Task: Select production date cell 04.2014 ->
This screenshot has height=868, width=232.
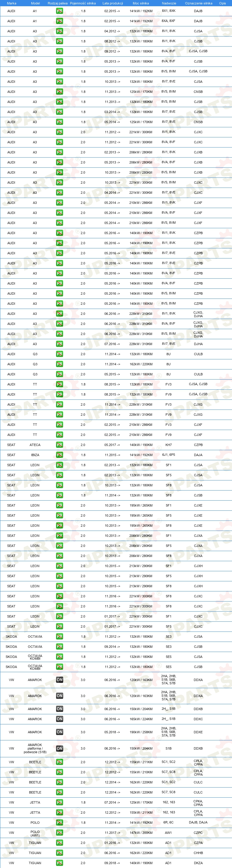Action: [x=112, y=192]
